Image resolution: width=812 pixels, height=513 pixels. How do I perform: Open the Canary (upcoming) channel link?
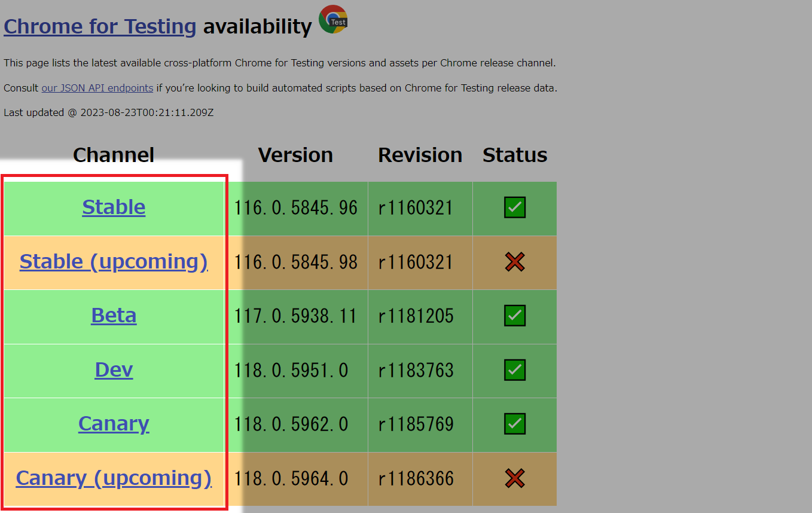(114, 478)
